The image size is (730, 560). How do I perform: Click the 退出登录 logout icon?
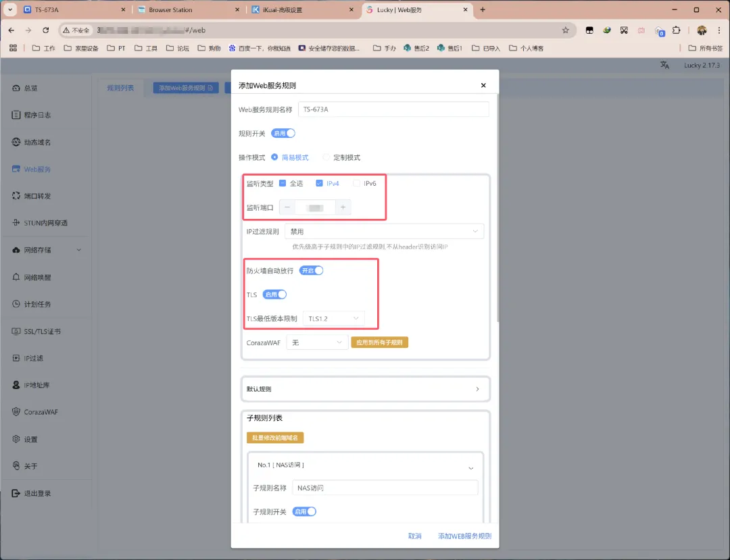(17, 493)
